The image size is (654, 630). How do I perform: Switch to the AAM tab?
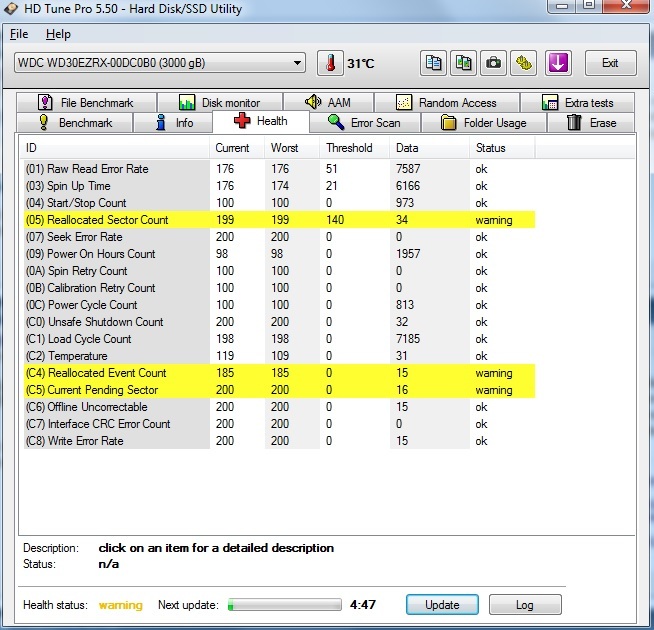(x=328, y=102)
